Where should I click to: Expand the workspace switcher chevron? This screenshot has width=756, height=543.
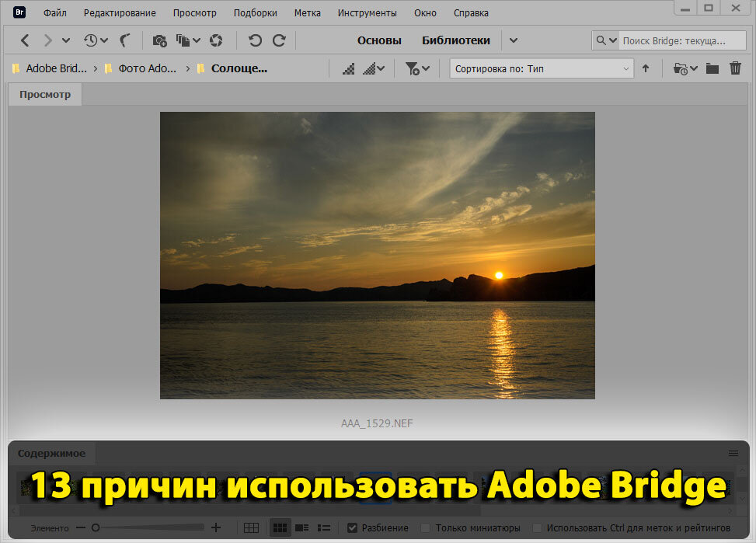[514, 40]
